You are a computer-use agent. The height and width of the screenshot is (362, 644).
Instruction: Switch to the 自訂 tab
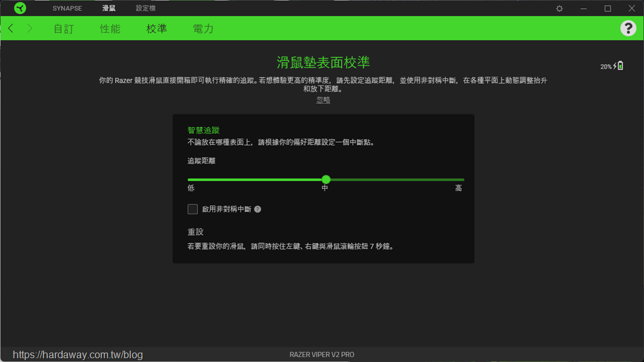[64, 29]
